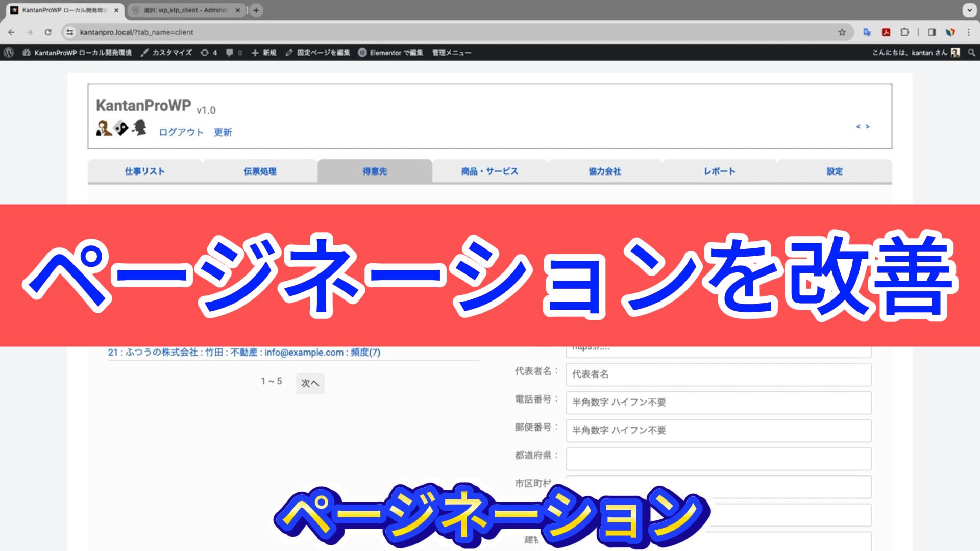Image resolution: width=980 pixels, height=551 pixels.
Task: Open the comments bubble showing 0
Action: click(x=234, y=53)
